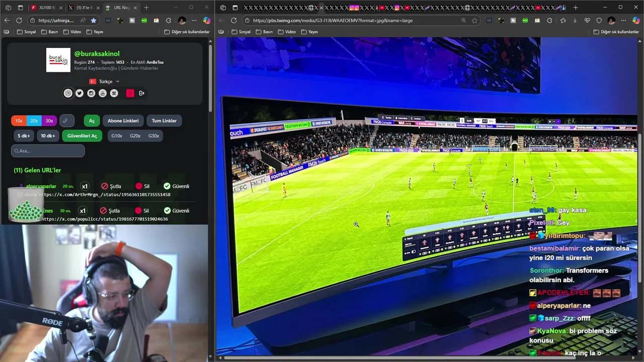Open the Basın bookmark folder in left browser
This screenshot has width=644, height=362.
(50, 32)
